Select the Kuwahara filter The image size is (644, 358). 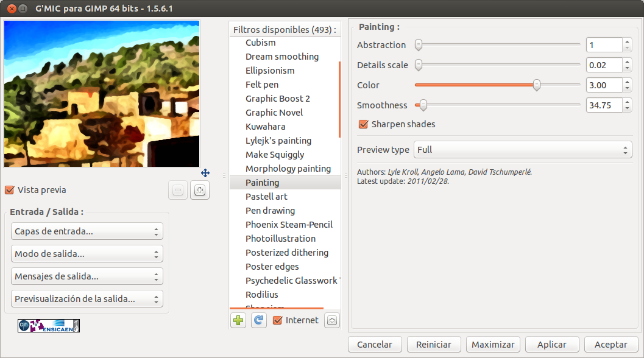[265, 127]
